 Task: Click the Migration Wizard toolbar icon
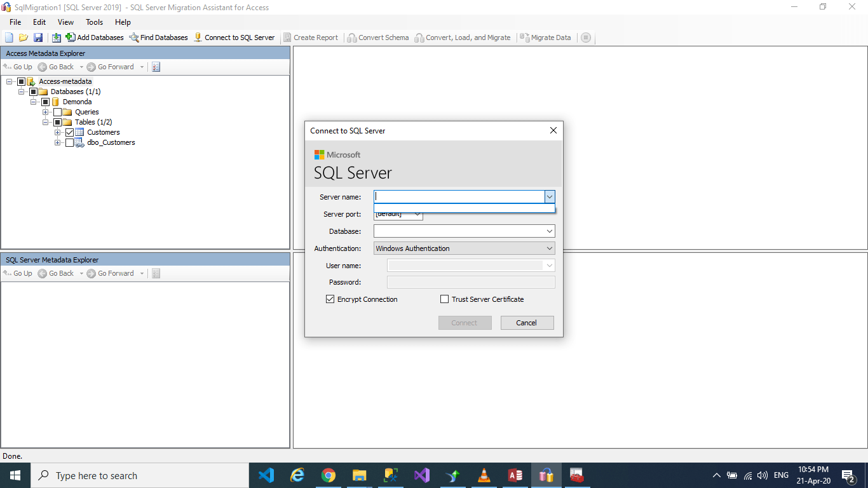point(57,37)
